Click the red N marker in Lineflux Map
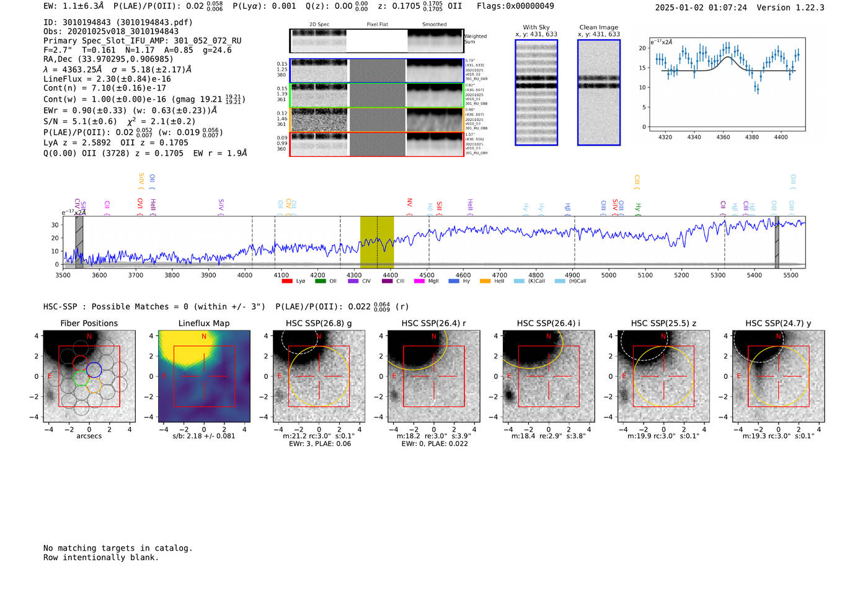Viewport: 868px width, 591px height. [204, 337]
